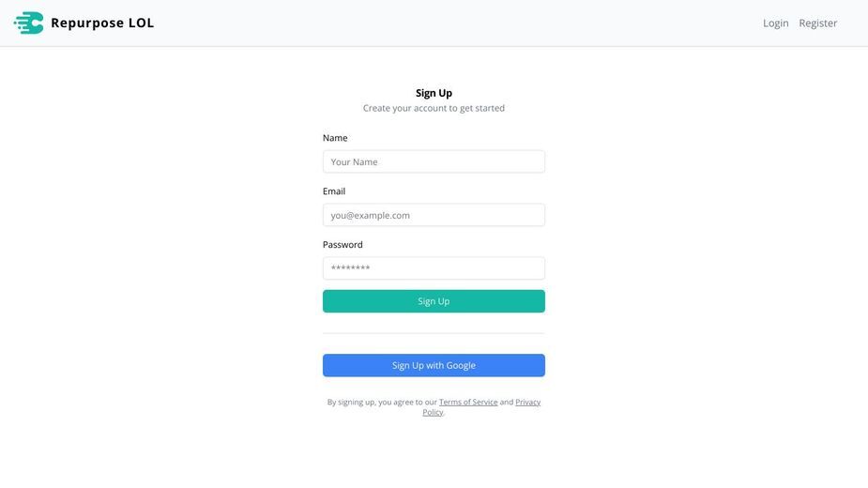Click the gray header navigation bar
The width and height of the screenshot is (868, 488).
(434, 23)
